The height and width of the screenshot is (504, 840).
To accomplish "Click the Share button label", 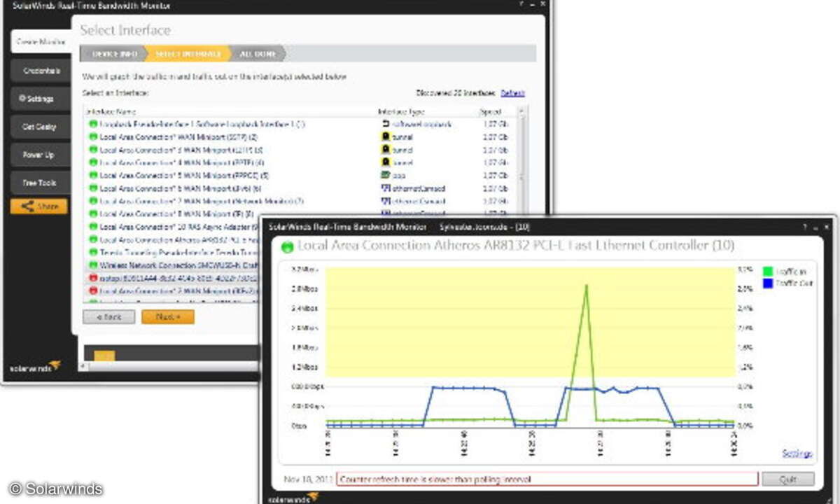I will click(x=48, y=206).
